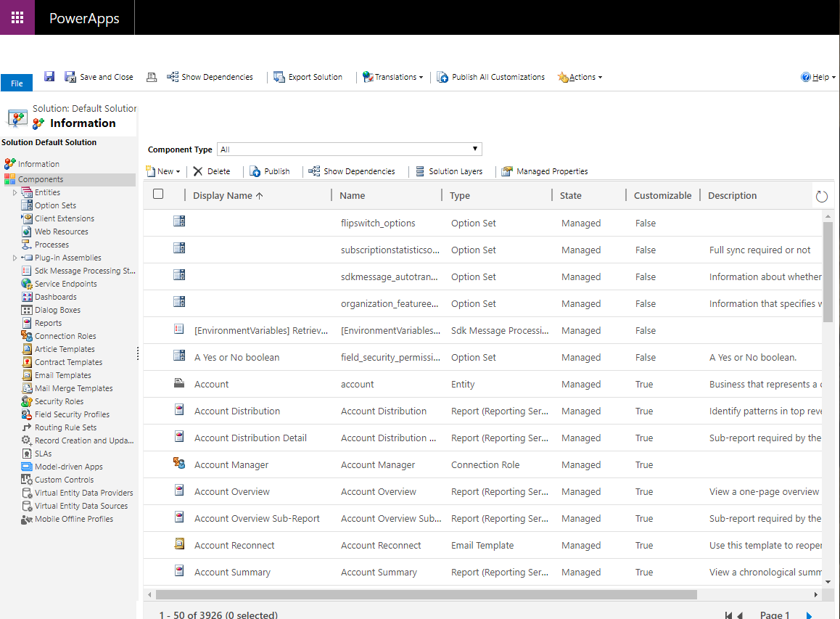The height and width of the screenshot is (619, 840).
Task: Click the Model-driven Apps icon in sidebar
Action: pos(26,467)
